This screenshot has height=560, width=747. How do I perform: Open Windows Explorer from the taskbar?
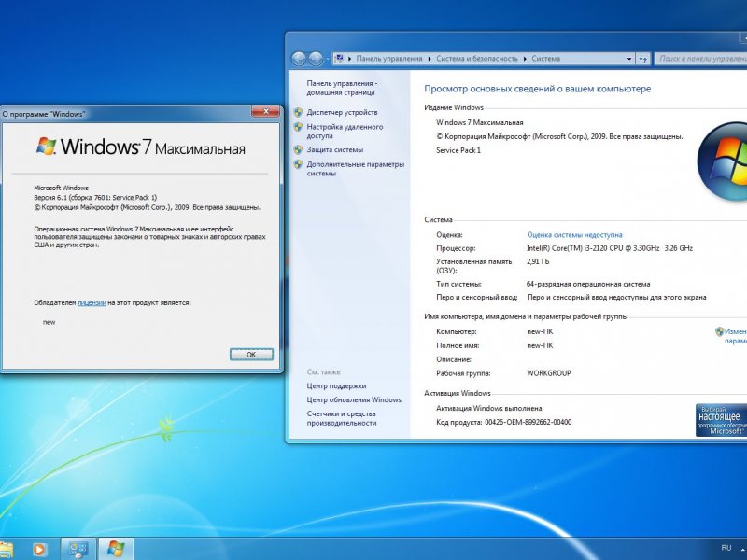[7, 549]
